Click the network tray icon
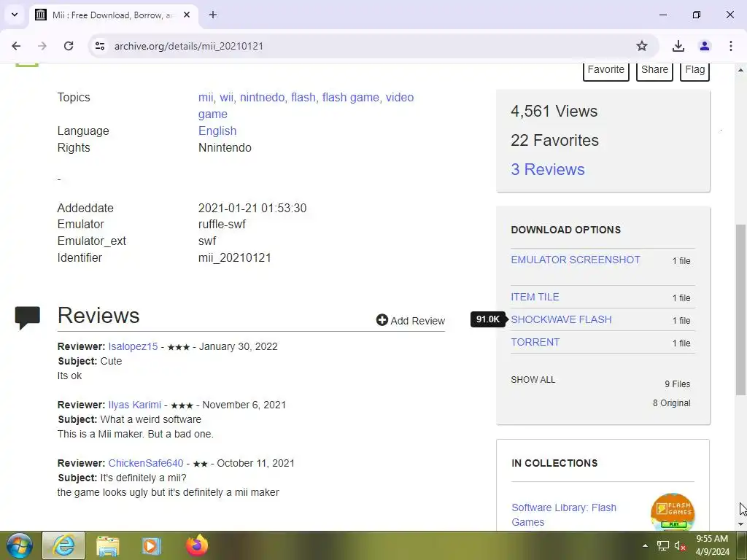Image resolution: width=747 pixels, height=560 pixels. point(662,546)
